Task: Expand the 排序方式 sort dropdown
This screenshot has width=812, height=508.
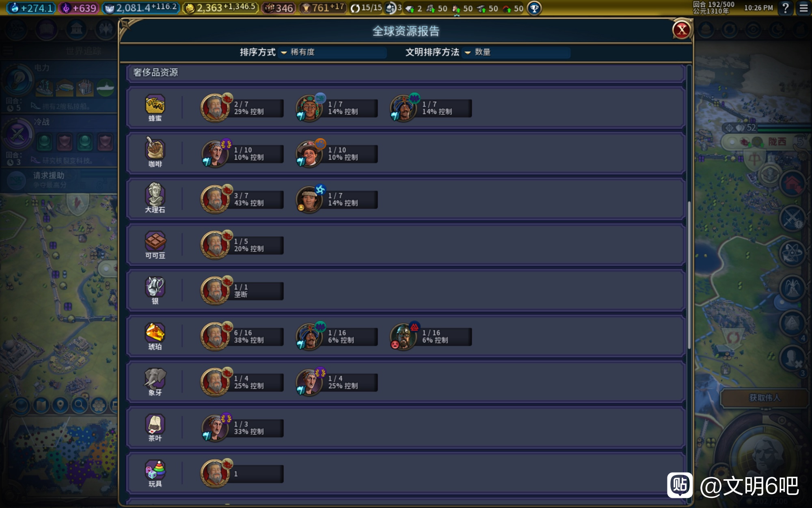Action: [x=332, y=52]
